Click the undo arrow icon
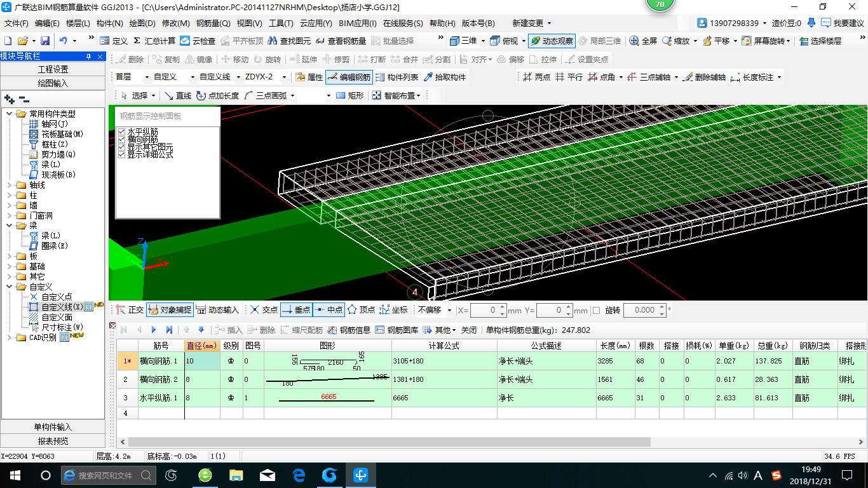Screen dimensions: 868x488 pos(64,41)
